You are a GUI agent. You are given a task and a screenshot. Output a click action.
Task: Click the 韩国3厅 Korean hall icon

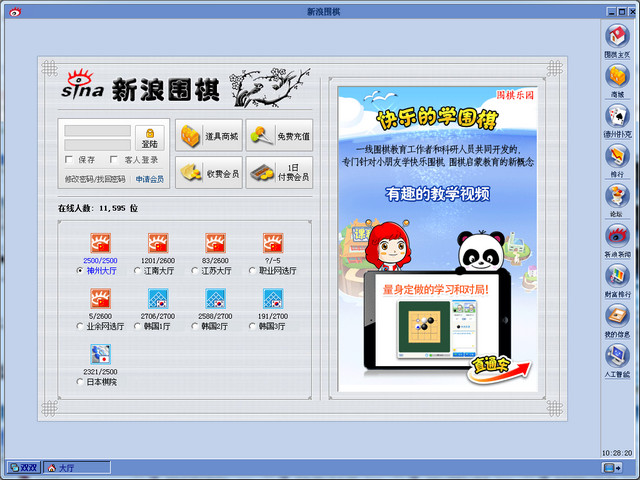(x=273, y=299)
